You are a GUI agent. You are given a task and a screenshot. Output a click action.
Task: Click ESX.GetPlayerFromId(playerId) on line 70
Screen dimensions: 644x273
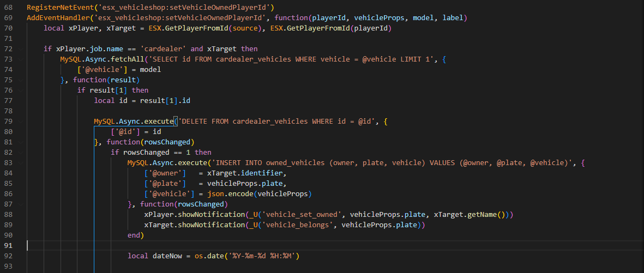tap(331, 28)
